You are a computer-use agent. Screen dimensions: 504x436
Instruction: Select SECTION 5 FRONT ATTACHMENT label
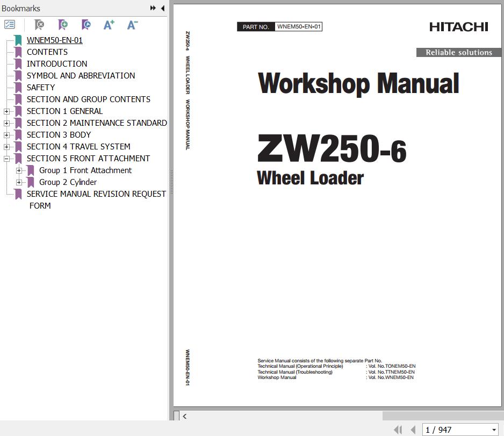coord(89,159)
